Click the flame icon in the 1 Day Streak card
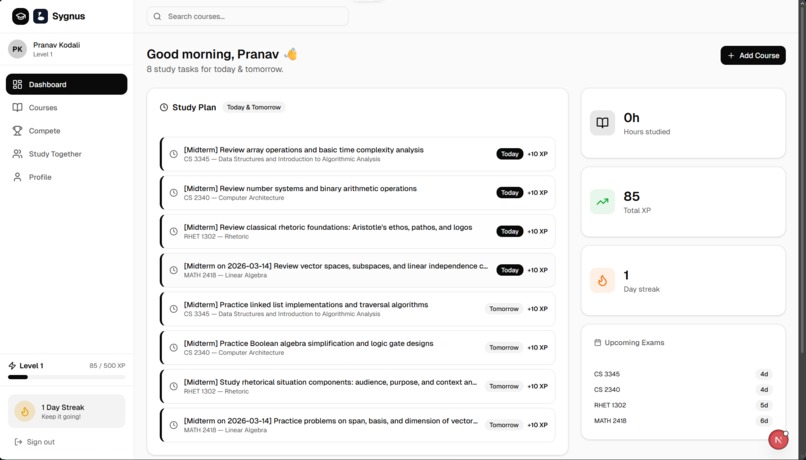This screenshot has height=460, width=806. 24,411
